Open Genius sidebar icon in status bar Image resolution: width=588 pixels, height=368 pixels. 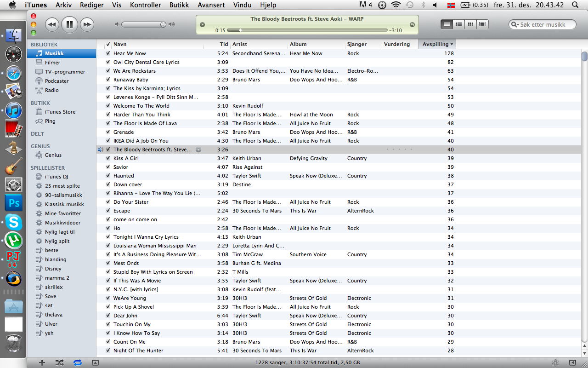click(x=555, y=362)
